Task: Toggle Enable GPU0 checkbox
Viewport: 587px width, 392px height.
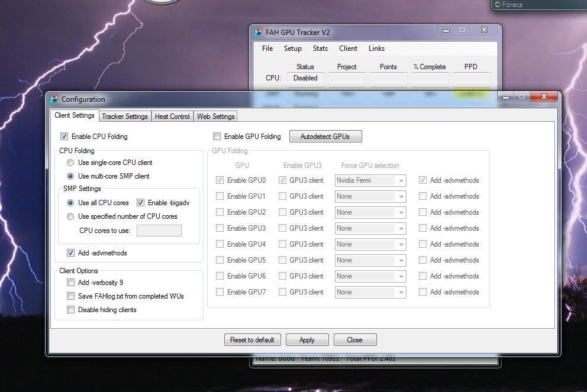Action: [x=220, y=180]
